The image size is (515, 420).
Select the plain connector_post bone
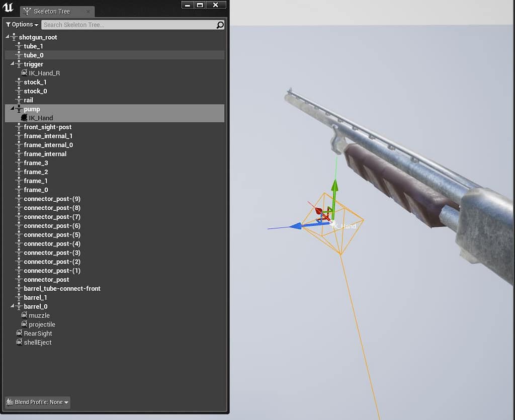tap(46, 280)
